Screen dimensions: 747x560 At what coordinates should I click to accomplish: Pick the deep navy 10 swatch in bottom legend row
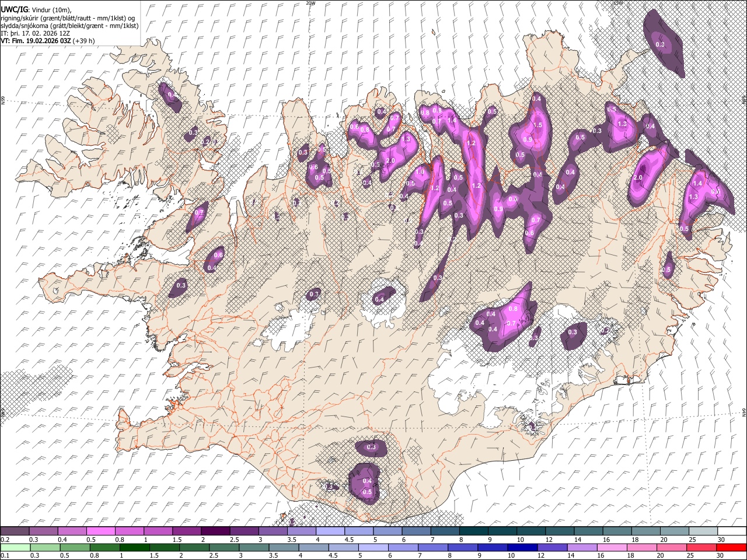[x=522, y=547]
